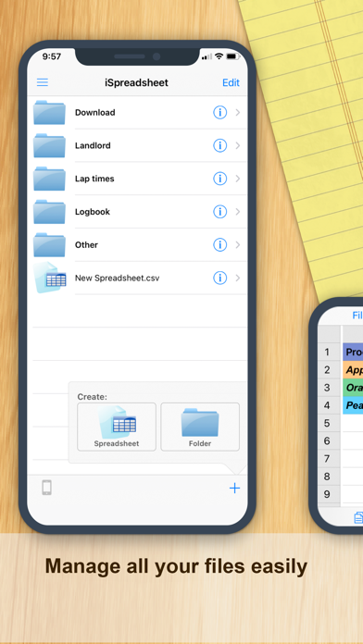Open the Other folder icon

(x=49, y=245)
